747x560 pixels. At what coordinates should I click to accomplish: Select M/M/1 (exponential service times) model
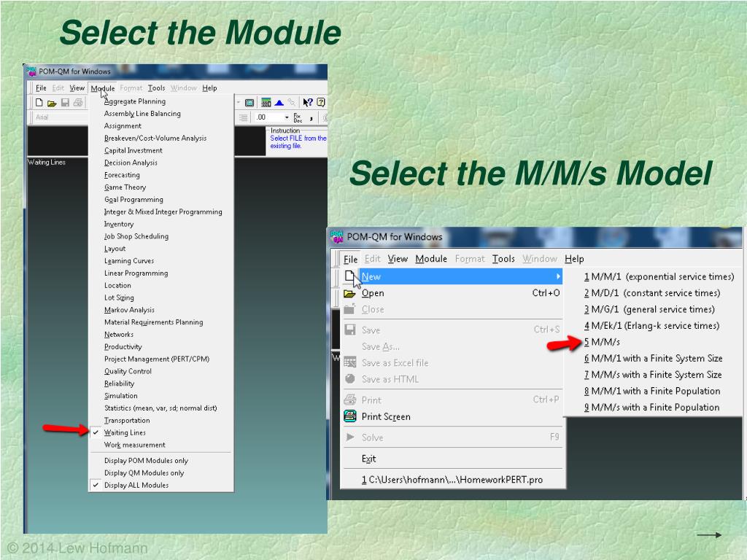659,276
